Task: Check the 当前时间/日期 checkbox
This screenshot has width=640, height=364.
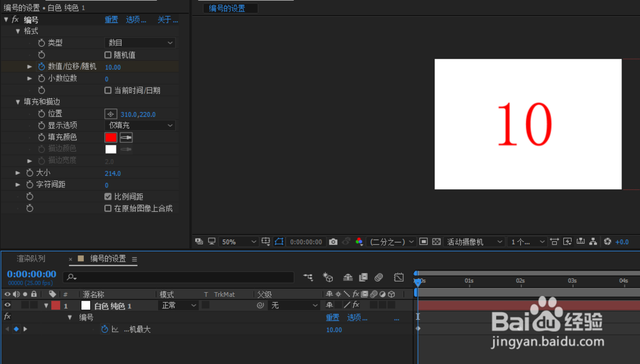Action: click(108, 90)
